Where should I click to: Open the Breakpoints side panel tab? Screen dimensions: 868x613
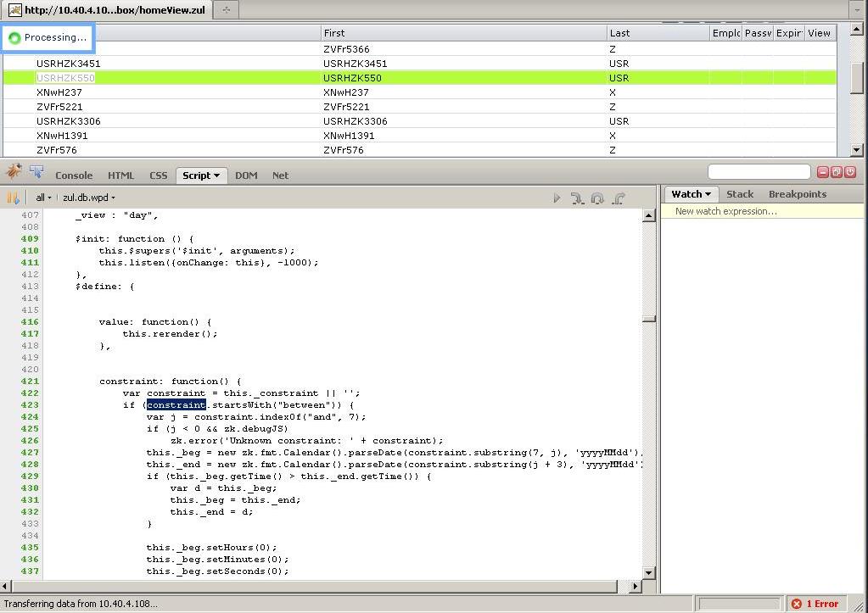[797, 194]
